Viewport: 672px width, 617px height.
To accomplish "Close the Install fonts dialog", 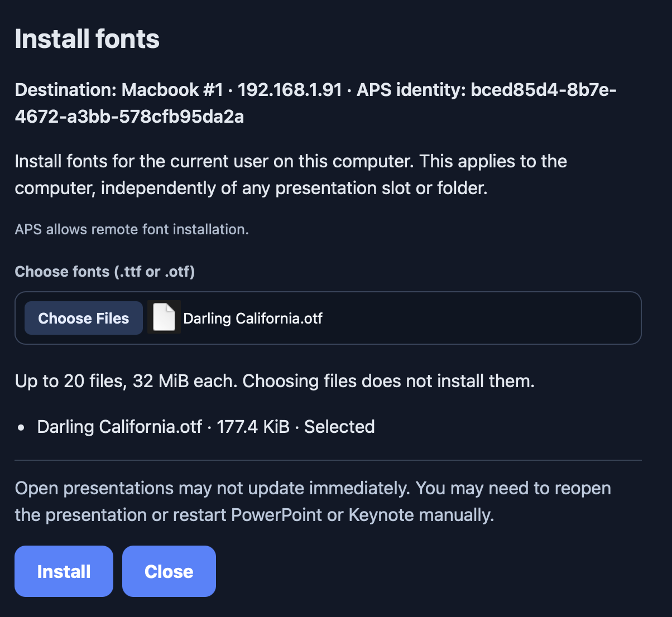I will tap(169, 571).
